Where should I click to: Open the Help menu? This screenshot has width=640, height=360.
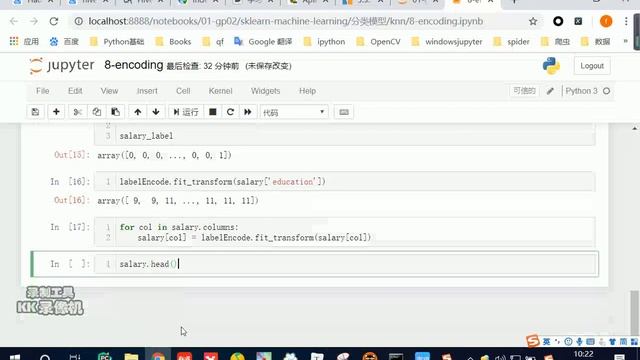pos(307,91)
